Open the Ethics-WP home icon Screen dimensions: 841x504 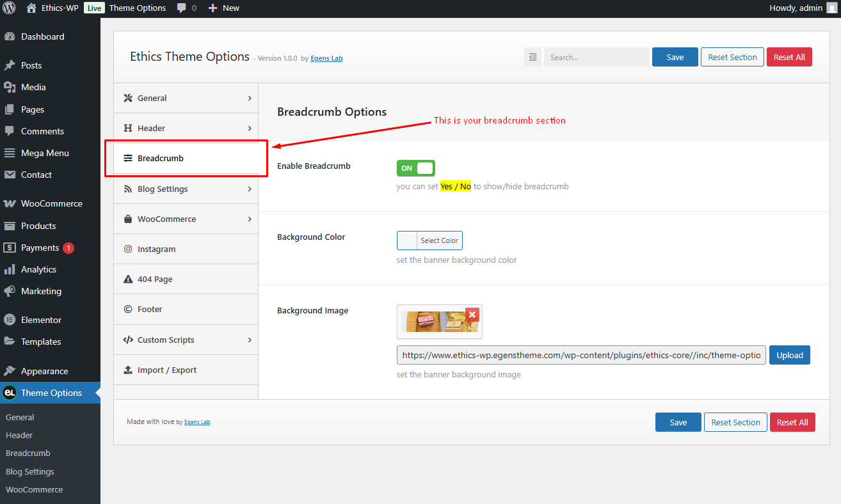(31, 8)
